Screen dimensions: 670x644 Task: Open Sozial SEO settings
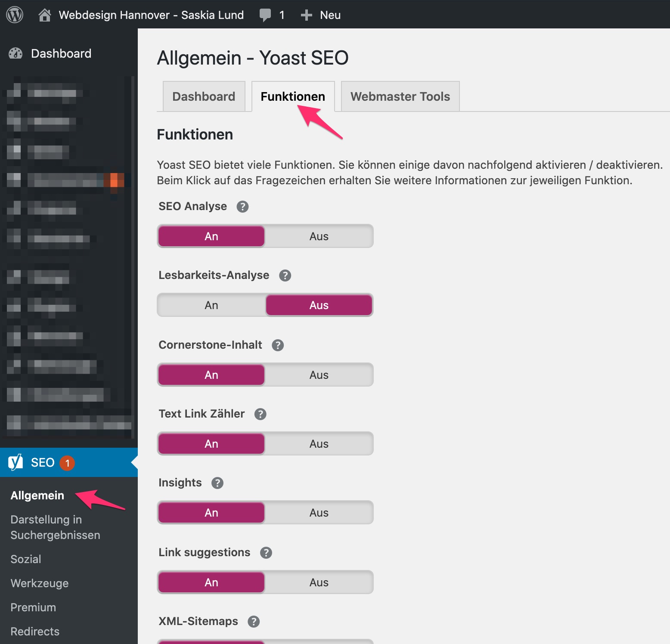coord(26,559)
